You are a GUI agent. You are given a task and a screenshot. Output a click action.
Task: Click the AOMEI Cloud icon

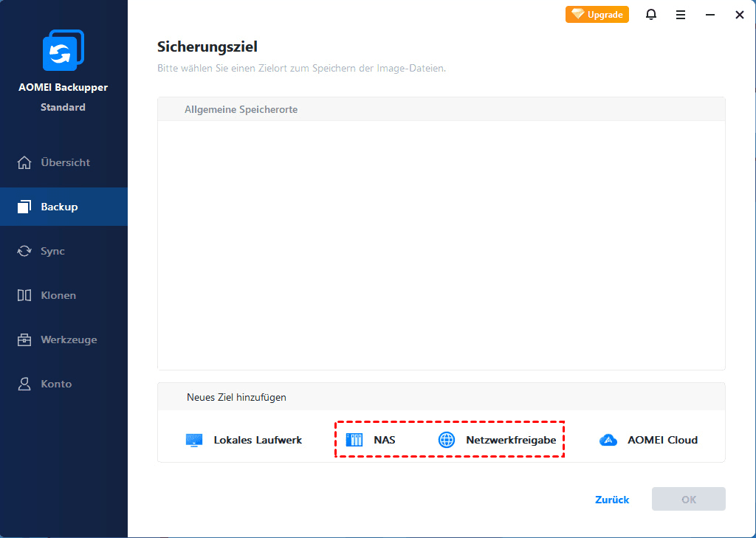point(608,440)
